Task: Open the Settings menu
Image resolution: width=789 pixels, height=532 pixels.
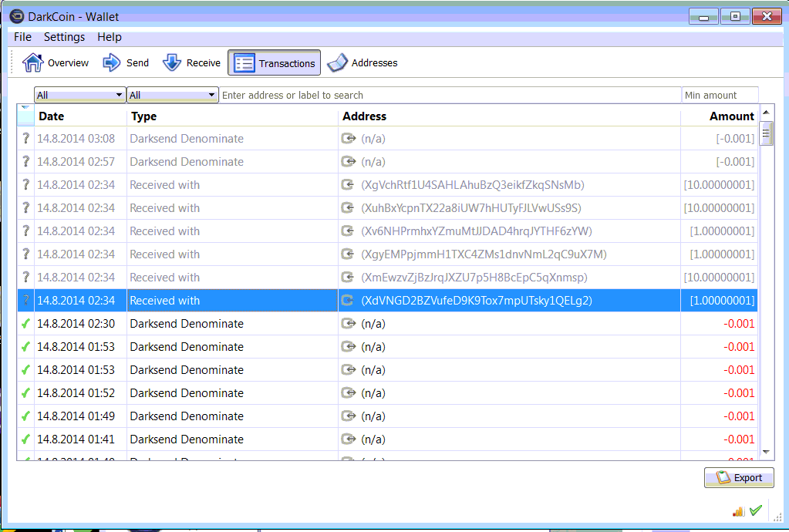Action: [x=65, y=37]
